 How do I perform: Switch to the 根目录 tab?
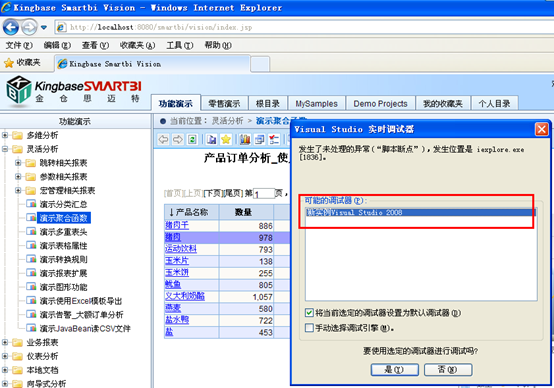pyautogui.click(x=267, y=104)
